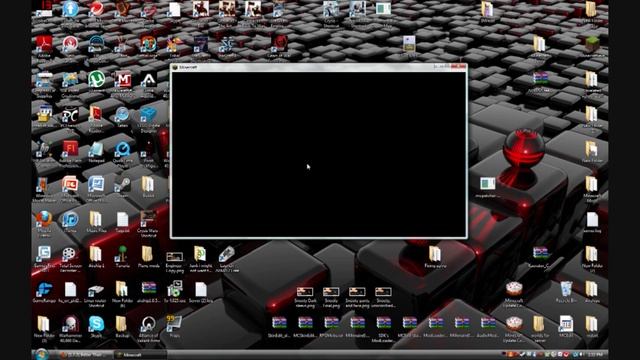
Task: Select the Adobe Reader shortcut
Action: (44, 44)
